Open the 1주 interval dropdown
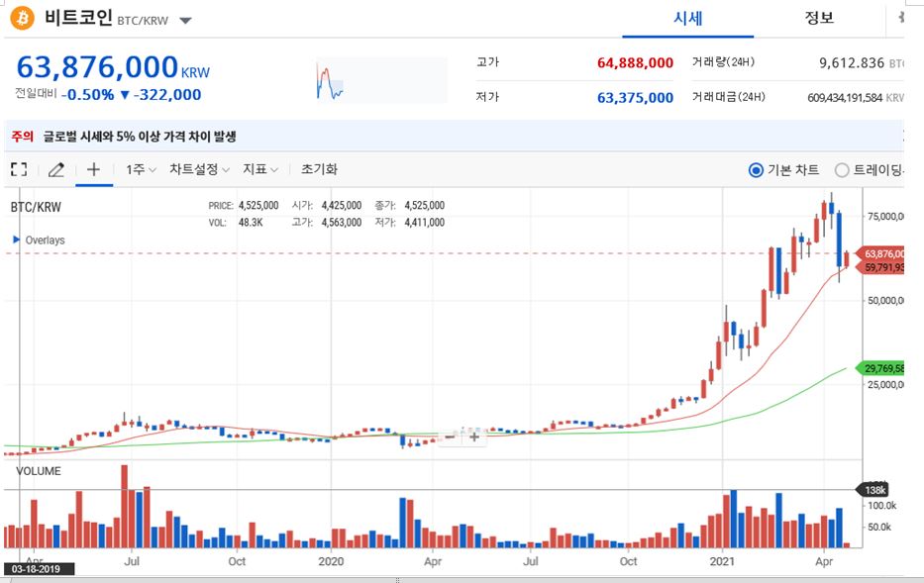The width and height of the screenshot is (924, 583). (141, 169)
